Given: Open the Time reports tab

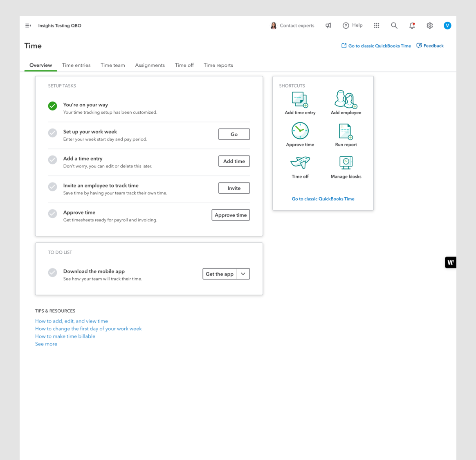Looking at the screenshot, I should (218, 65).
